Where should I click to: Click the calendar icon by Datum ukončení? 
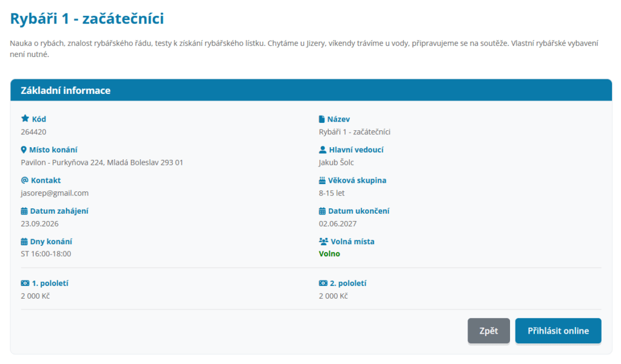click(322, 211)
